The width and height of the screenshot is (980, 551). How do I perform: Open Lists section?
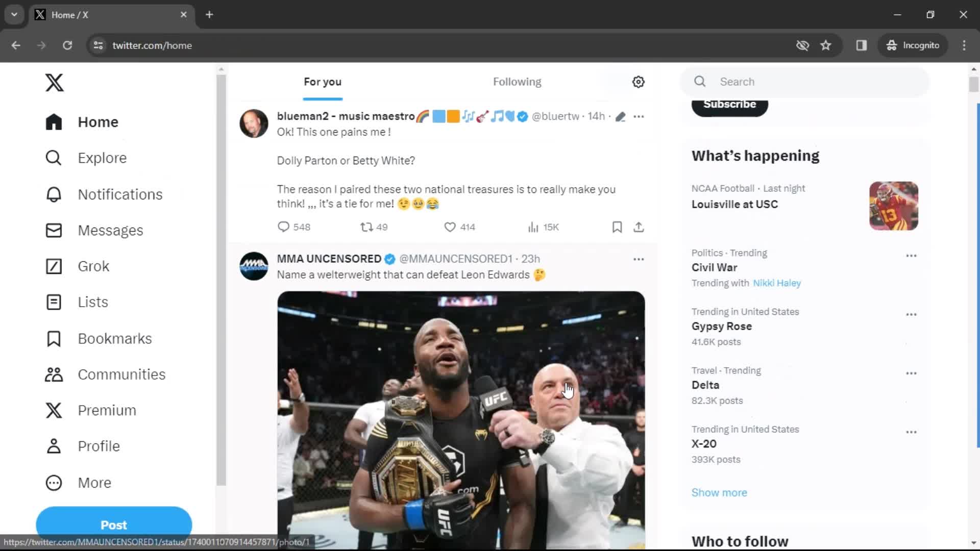click(x=92, y=302)
